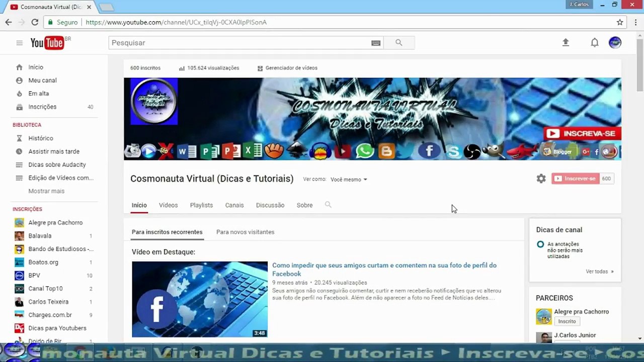Click the Charges.com.br channel icon
Screen dimensions: 644x362
19,315
